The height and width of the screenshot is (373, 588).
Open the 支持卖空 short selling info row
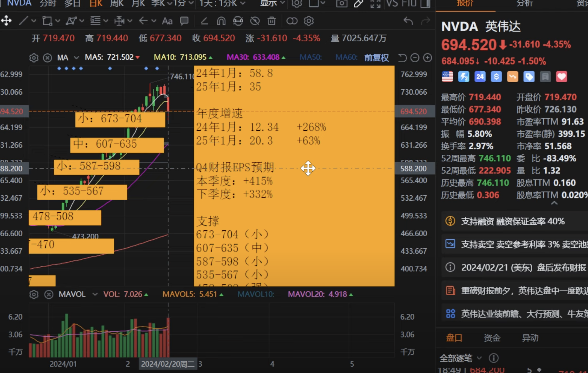515,244
